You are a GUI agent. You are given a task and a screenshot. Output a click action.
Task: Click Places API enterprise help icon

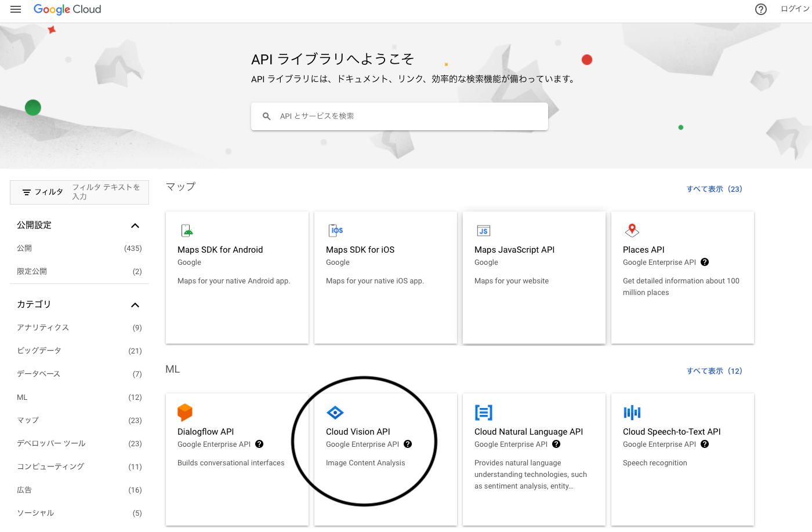point(705,262)
